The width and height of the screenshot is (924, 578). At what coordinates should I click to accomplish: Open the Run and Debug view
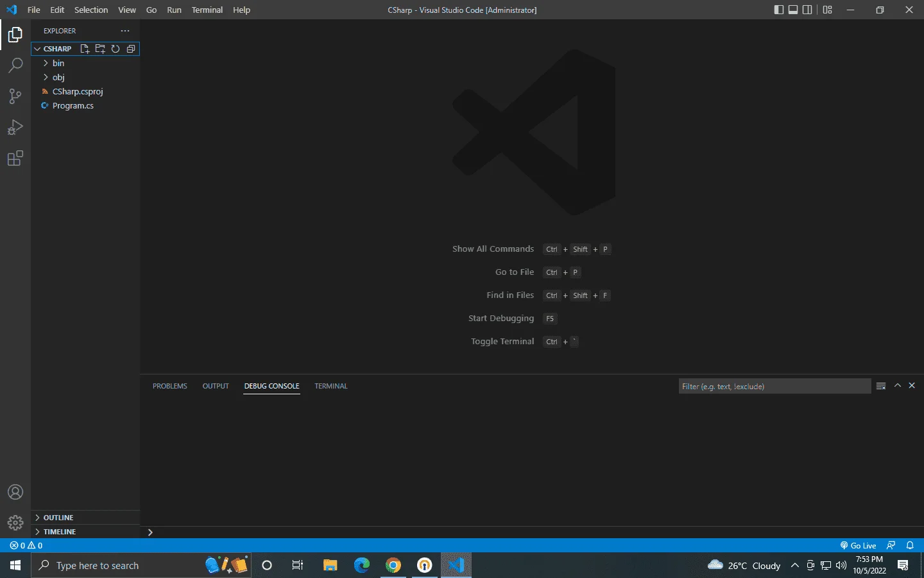click(15, 127)
